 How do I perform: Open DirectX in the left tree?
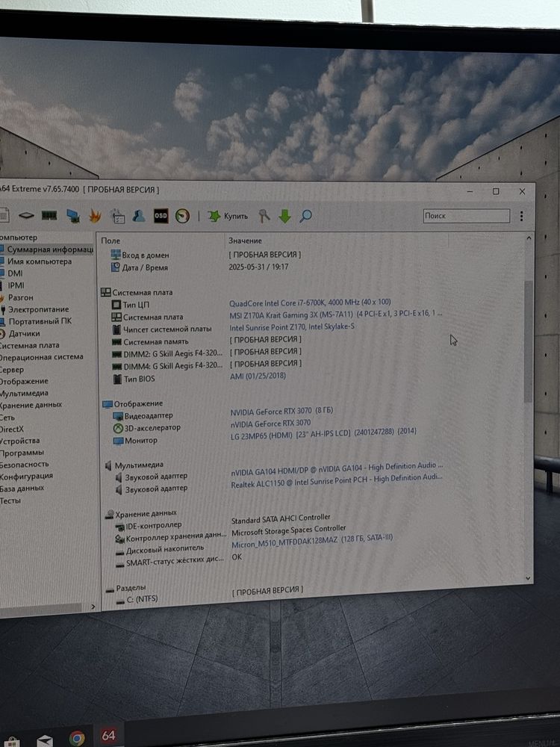(x=11, y=430)
